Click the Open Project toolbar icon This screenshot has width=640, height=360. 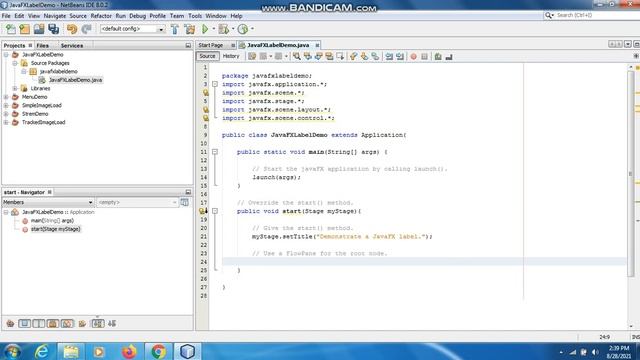[x=39, y=29]
